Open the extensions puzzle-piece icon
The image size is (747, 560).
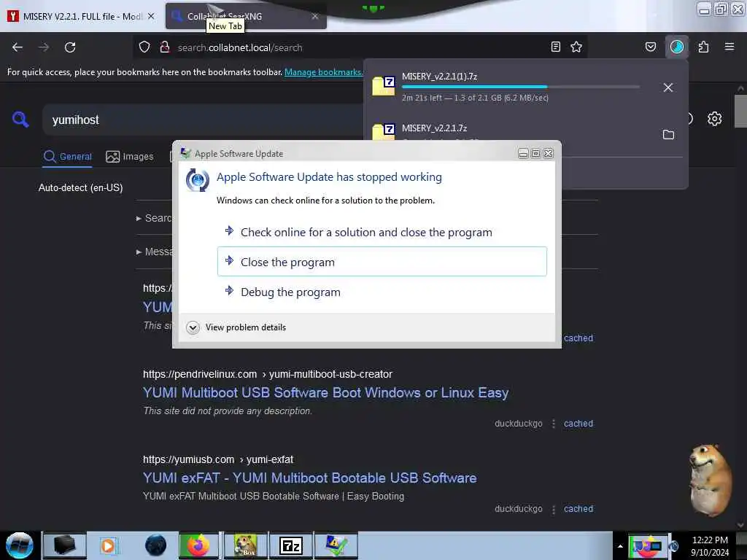[703, 47]
